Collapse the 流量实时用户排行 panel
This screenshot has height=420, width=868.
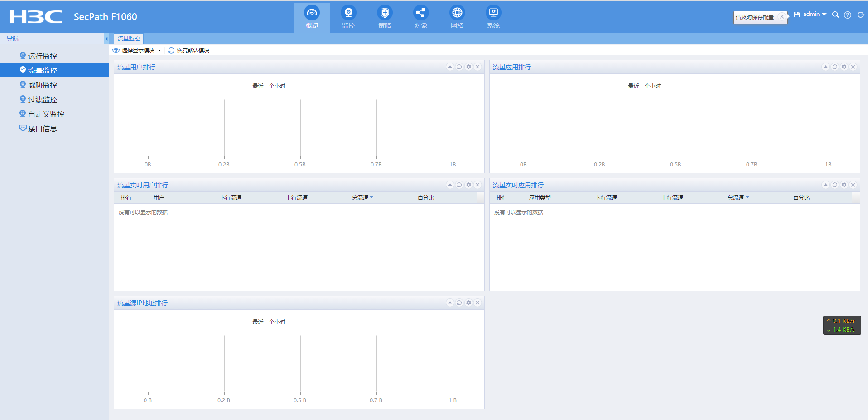[x=450, y=185]
